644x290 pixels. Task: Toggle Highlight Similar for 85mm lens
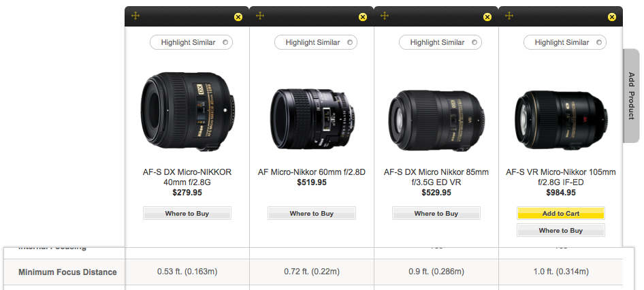(x=440, y=42)
